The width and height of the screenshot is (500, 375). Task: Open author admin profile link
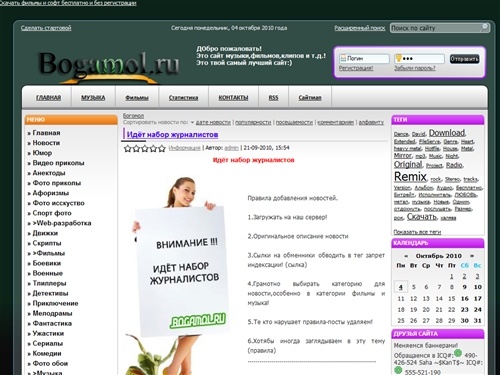pyautogui.click(x=232, y=148)
